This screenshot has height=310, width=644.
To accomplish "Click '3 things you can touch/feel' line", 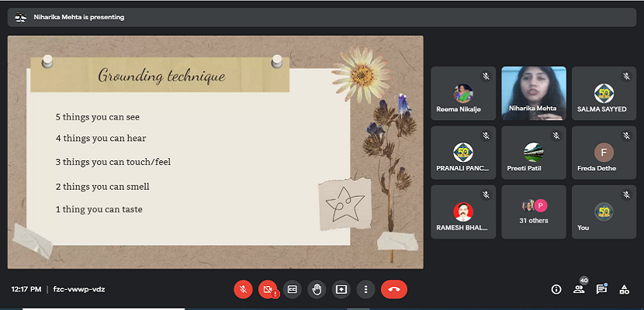I will tap(113, 163).
